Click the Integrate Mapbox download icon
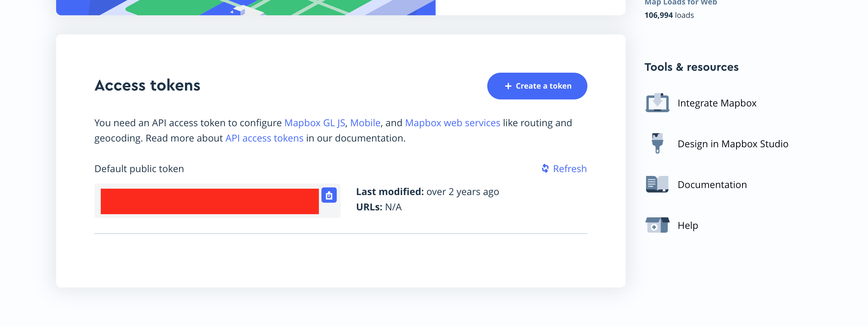 657,103
